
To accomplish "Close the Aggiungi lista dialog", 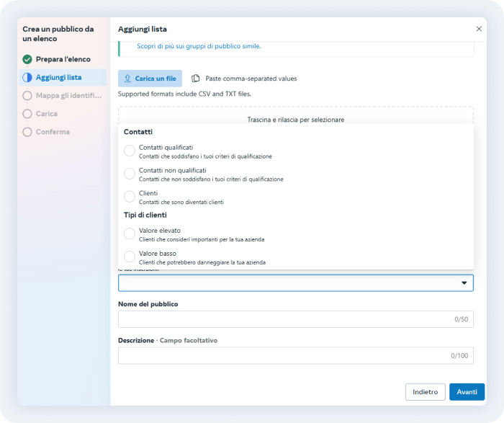I will tap(479, 29).
